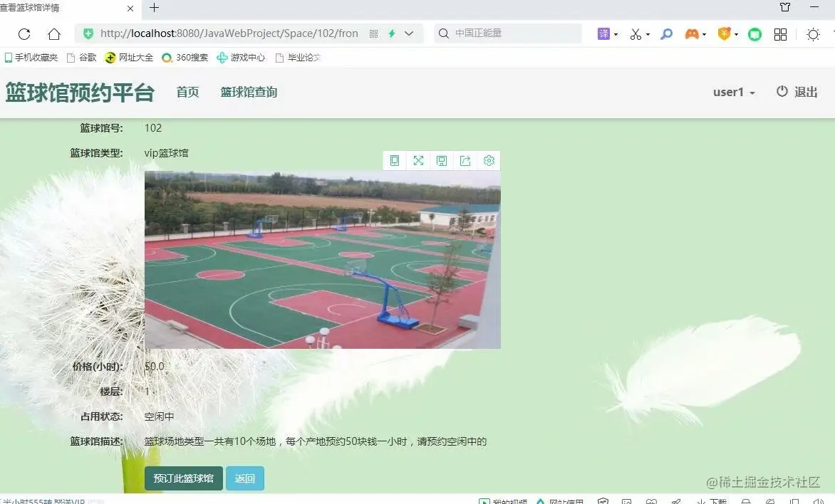Open the 毕业论文 bookmark folder
This screenshot has height=504, width=835.
[x=298, y=58]
